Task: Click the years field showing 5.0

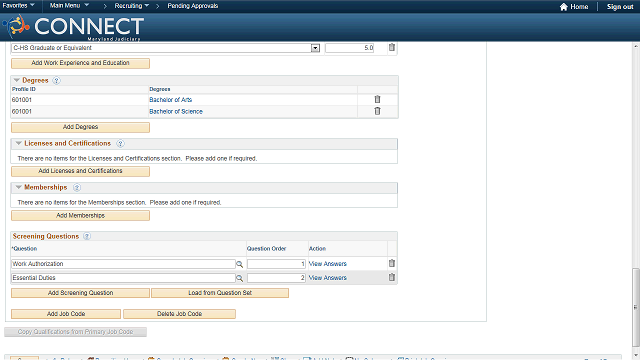Action: click(x=349, y=48)
